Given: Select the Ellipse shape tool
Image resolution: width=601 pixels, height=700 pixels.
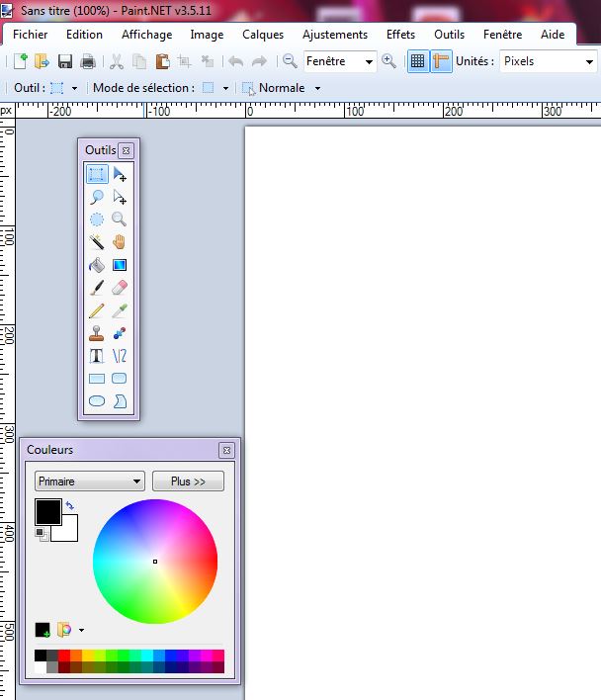Looking at the screenshot, I should pos(97,401).
